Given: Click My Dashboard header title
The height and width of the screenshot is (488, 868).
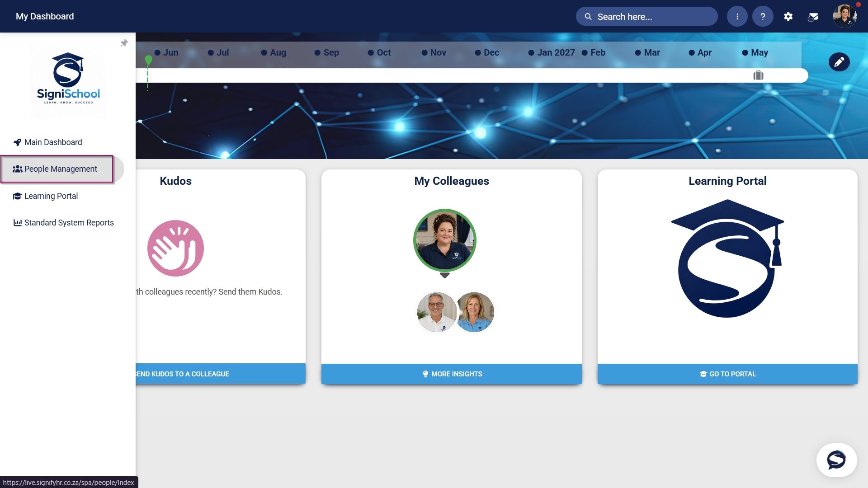Looking at the screenshot, I should tap(45, 16).
